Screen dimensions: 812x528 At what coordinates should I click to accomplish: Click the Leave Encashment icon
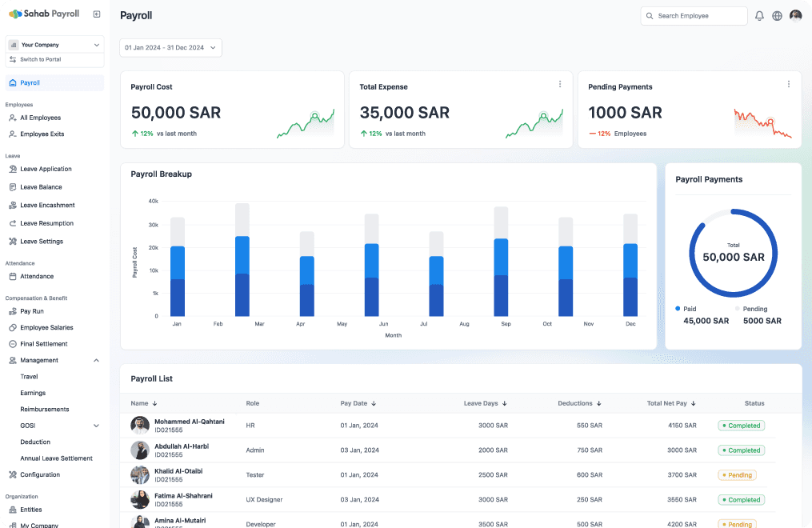tap(13, 205)
